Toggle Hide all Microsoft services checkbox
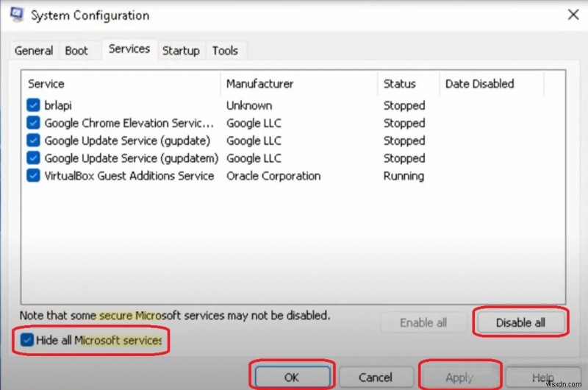This screenshot has width=588, height=390. 27,340
